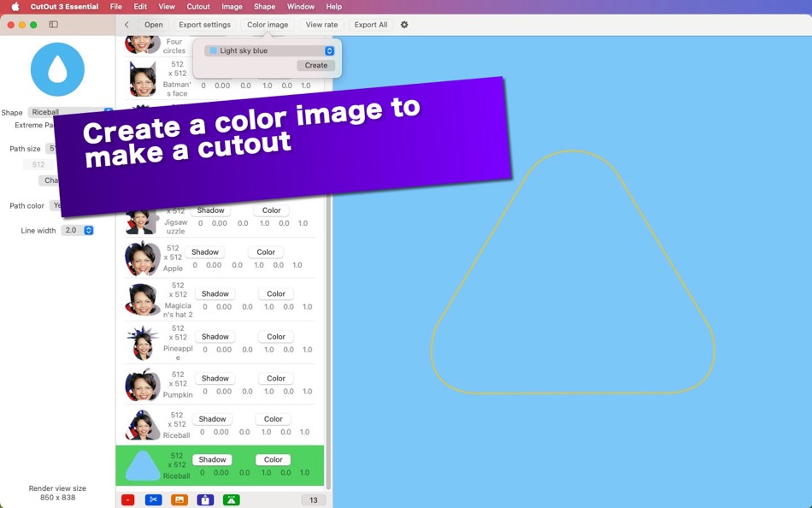Image resolution: width=812 pixels, height=508 pixels.
Task: Click the Create button in the color popup
Action: [315, 65]
